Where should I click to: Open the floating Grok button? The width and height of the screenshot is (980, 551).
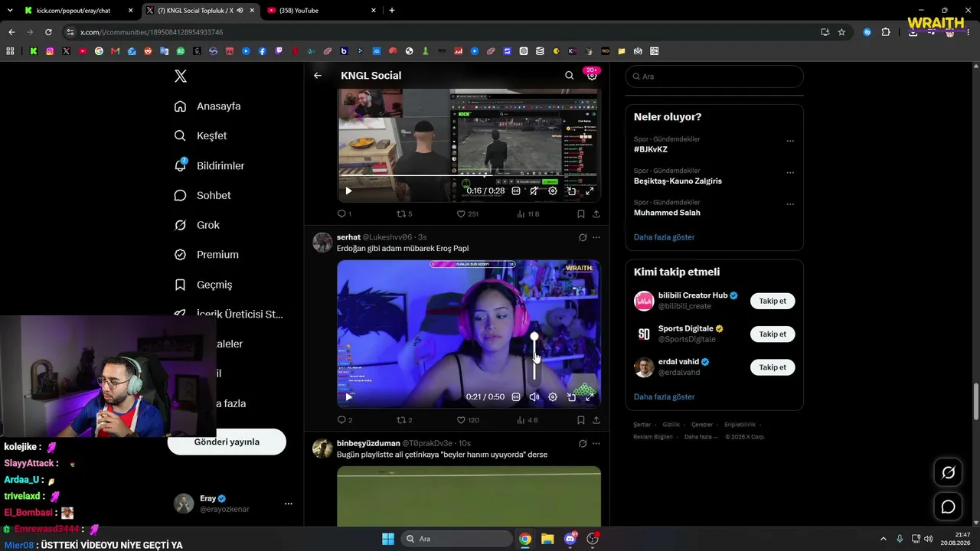pos(948,473)
